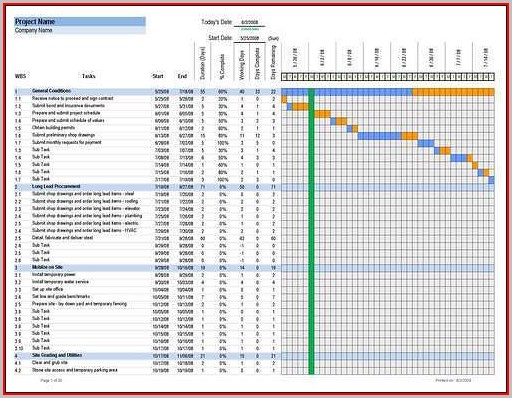512x398 pixels.
Task: Select 'Prepare and submit project schedule' task
Action: (66, 113)
